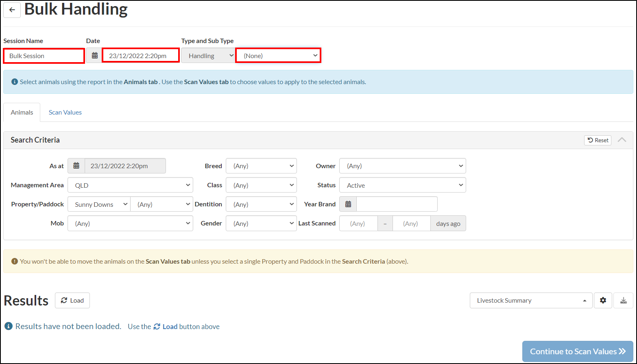Open the Type dropdown showing Handling
The image size is (637, 364).
pyautogui.click(x=208, y=55)
